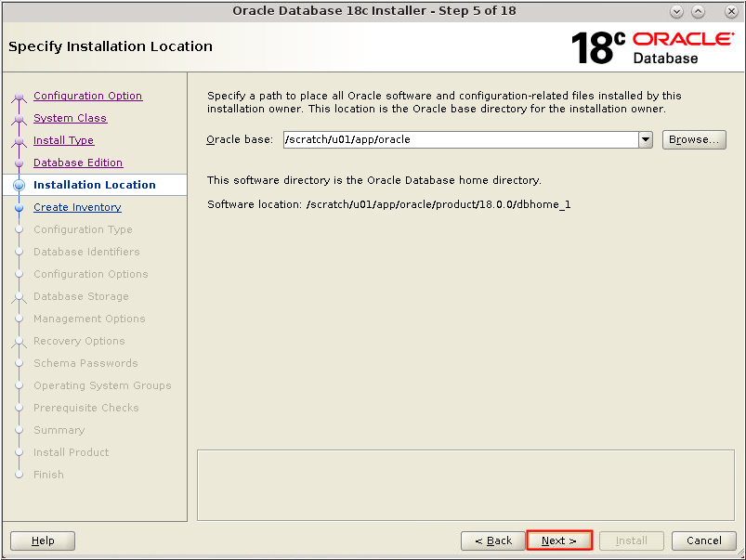
Task: Click the window restore chevron
Action: (x=698, y=11)
